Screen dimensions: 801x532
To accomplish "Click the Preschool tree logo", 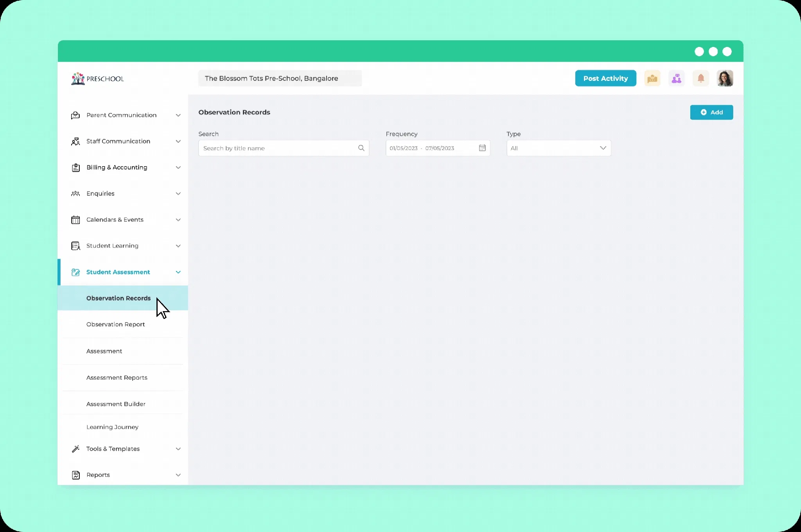I will point(78,79).
